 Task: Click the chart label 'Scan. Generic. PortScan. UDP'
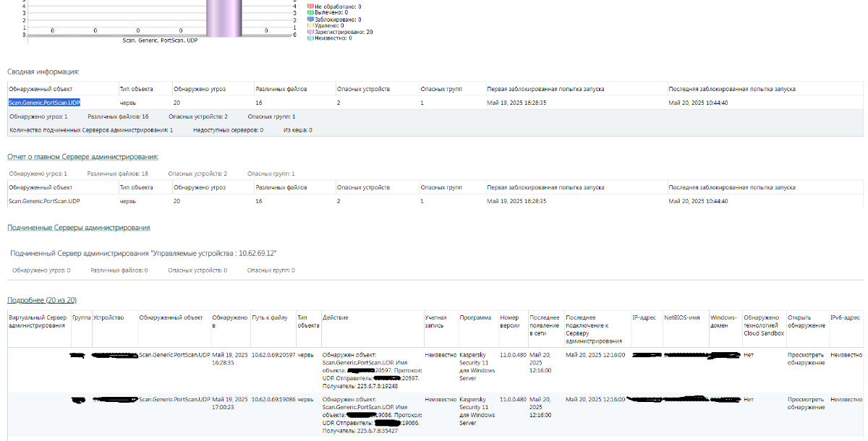coord(161,40)
